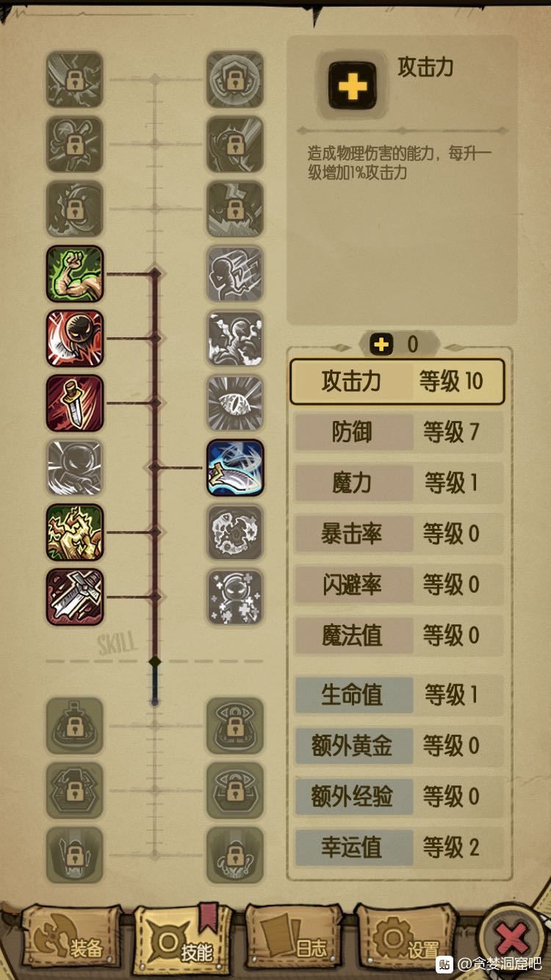Select the golden lightning armor skill icon
This screenshot has height=980, width=551.
click(75, 533)
